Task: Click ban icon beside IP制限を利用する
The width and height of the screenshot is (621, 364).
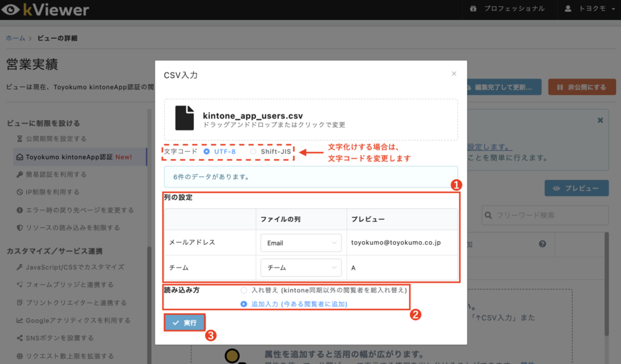Action: (19, 192)
